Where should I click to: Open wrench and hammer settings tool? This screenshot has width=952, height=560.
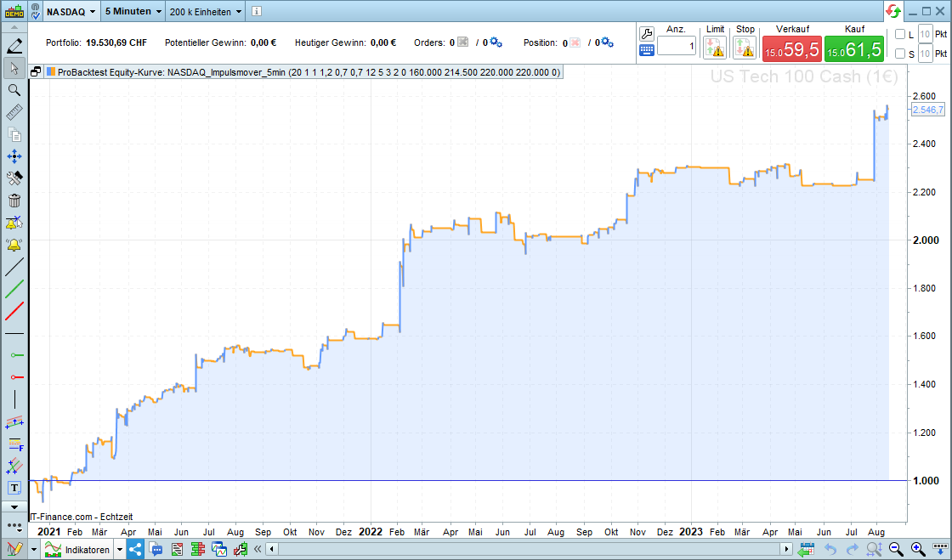pos(14,178)
